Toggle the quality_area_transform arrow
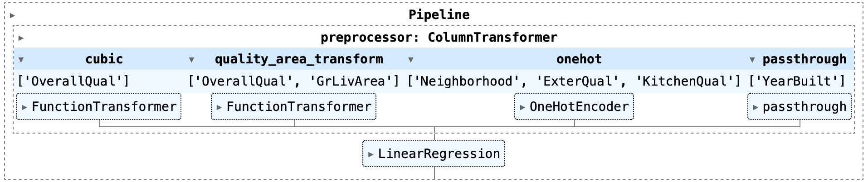The height and width of the screenshot is (182, 868). 191,60
